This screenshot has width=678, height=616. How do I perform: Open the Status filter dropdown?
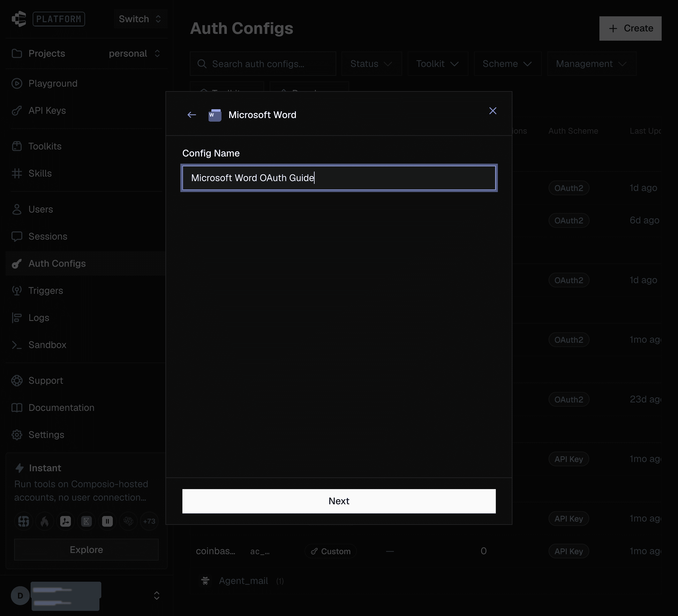point(372,64)
